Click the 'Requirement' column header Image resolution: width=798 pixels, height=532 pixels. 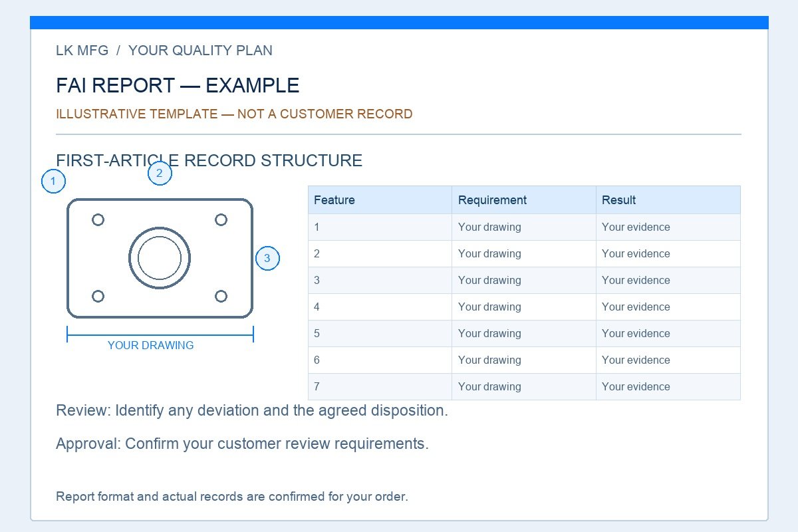tap(524, 200)
